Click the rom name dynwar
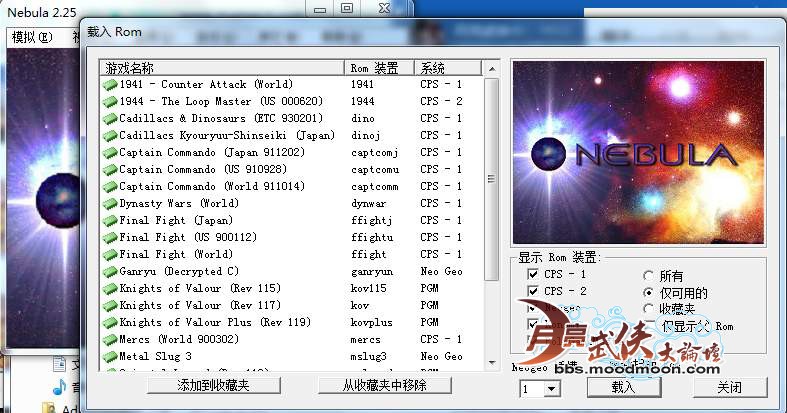Image resolution: width=787 pixels, height=413 pixels. click(368, 204)
